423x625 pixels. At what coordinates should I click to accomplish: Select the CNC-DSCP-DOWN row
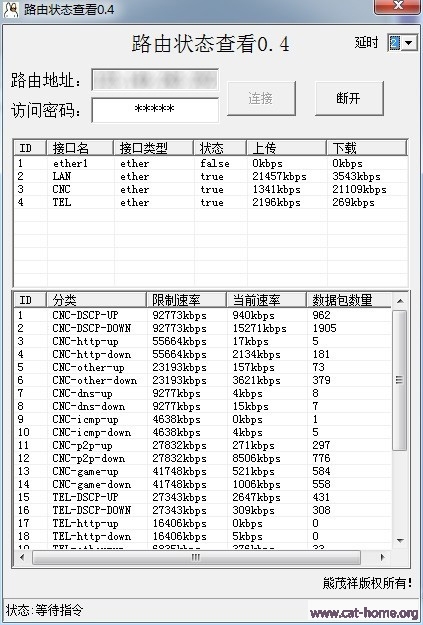203,328
